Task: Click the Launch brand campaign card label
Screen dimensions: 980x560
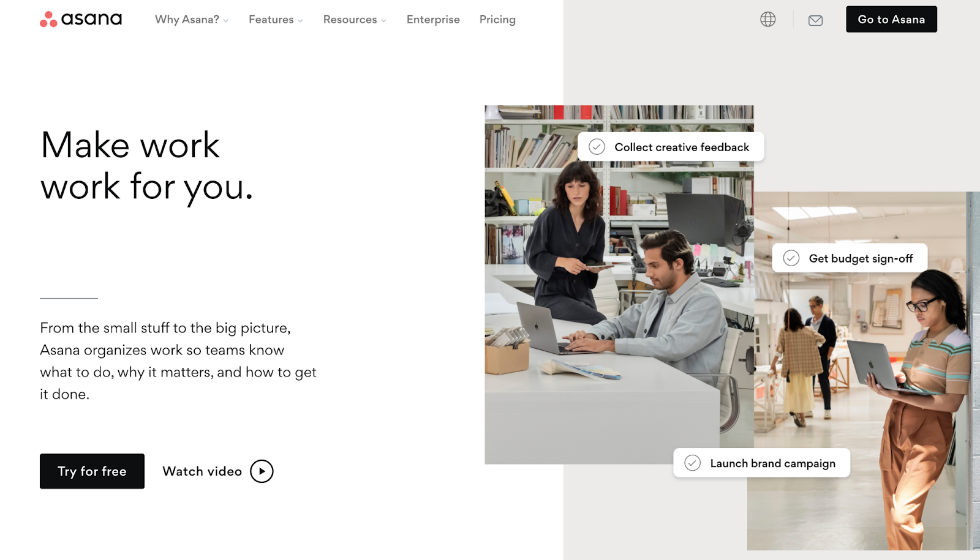Action: (772, 463)
